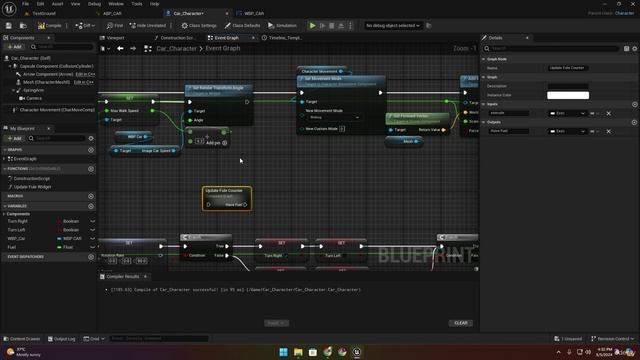Image resolution: width=640 pixels, height=360 pixels.
Task: Open the Edit menu
Action: coord(40,4)
